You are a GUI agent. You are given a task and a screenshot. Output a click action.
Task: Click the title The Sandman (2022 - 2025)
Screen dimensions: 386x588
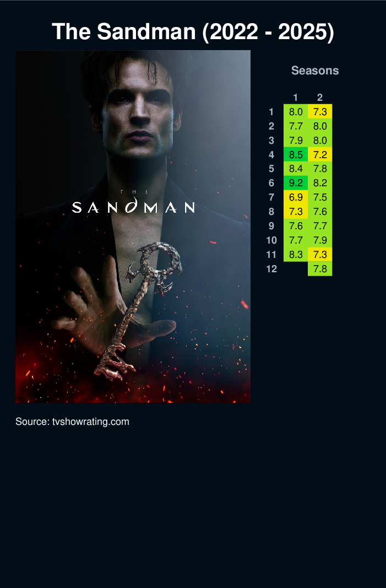[193, 31]
